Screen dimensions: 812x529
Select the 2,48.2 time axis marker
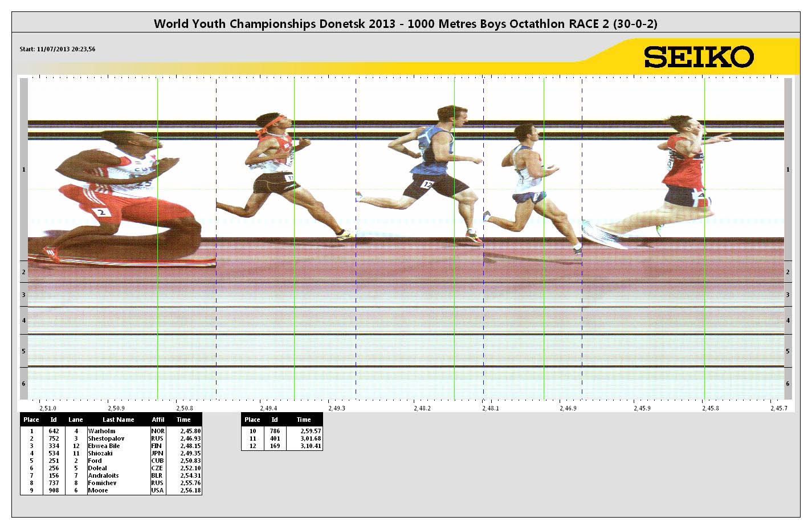[x=422, y=408]
